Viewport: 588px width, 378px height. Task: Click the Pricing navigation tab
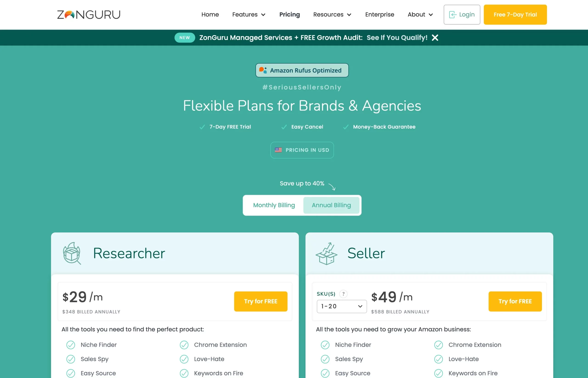(x=290, y=14)
